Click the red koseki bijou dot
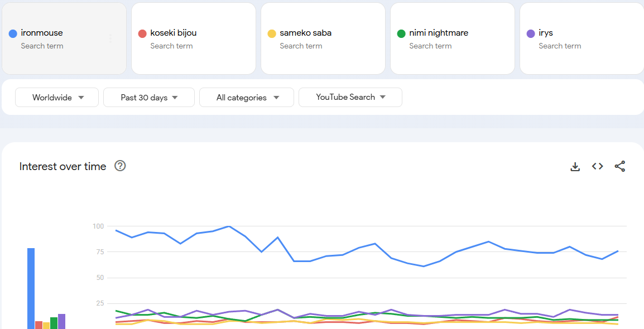 (x=142, y=33)
